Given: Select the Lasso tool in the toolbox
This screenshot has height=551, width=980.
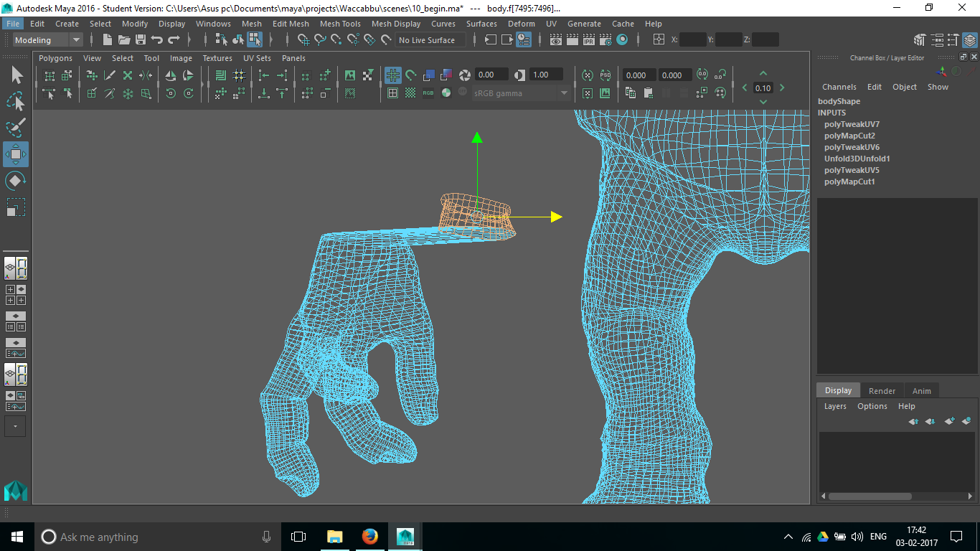Looking at the screenshot, I should 16,101.
